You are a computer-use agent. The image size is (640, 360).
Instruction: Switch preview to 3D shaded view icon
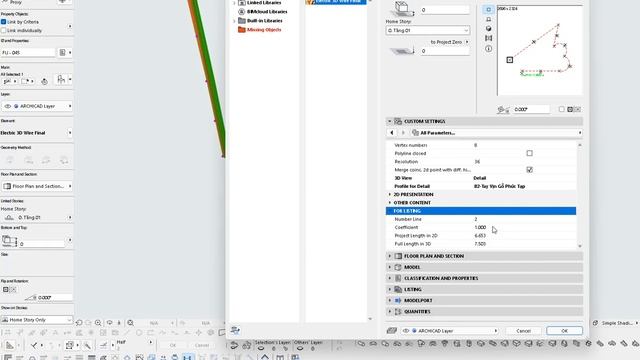pyautogui.click(x=489, y=29)
